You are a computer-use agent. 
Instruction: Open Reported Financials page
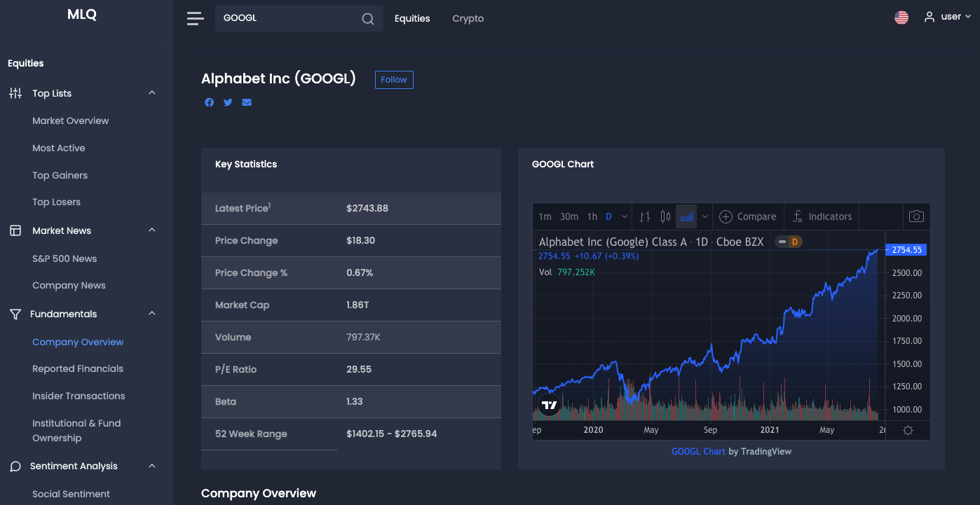(78, 368)
